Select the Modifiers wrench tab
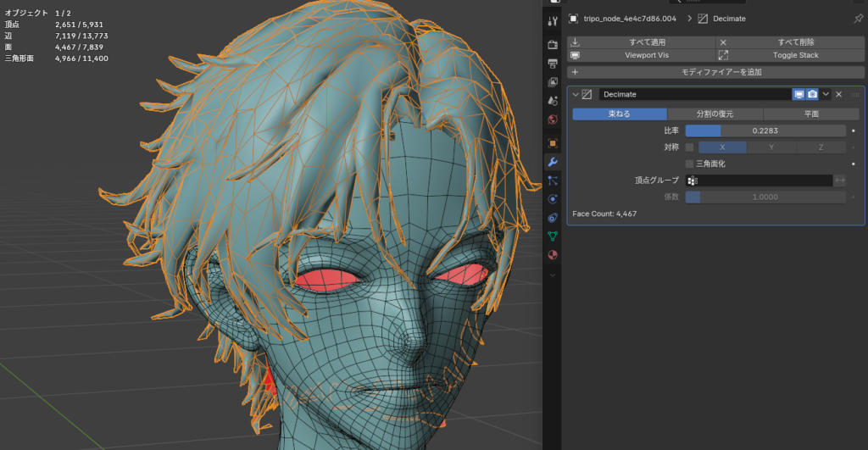The image size is (868, 450). (553, 162)
